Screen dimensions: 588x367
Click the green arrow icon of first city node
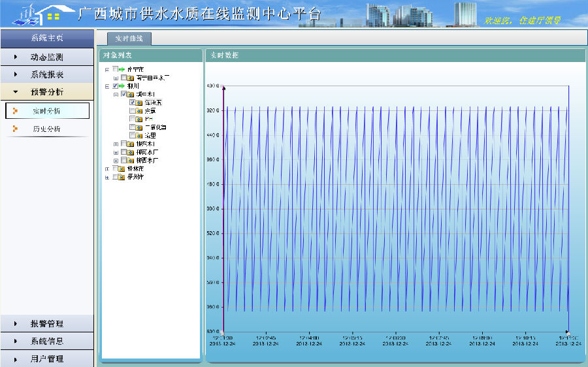(x=122, y=69)
